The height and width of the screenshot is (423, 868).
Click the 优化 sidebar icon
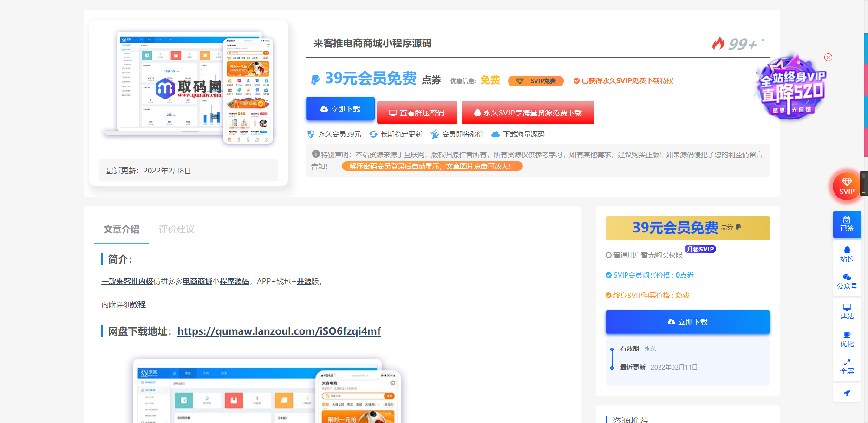pos(847,339)
